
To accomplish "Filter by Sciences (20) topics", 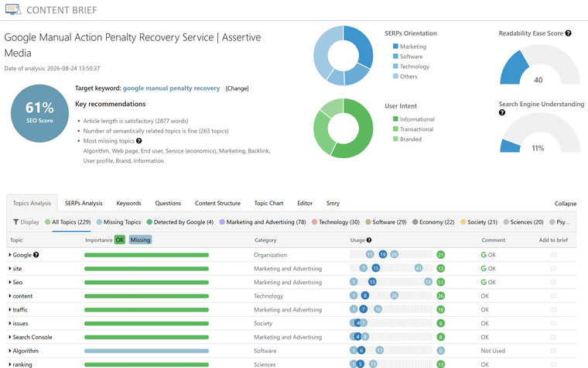I will (x=524, y=222).
